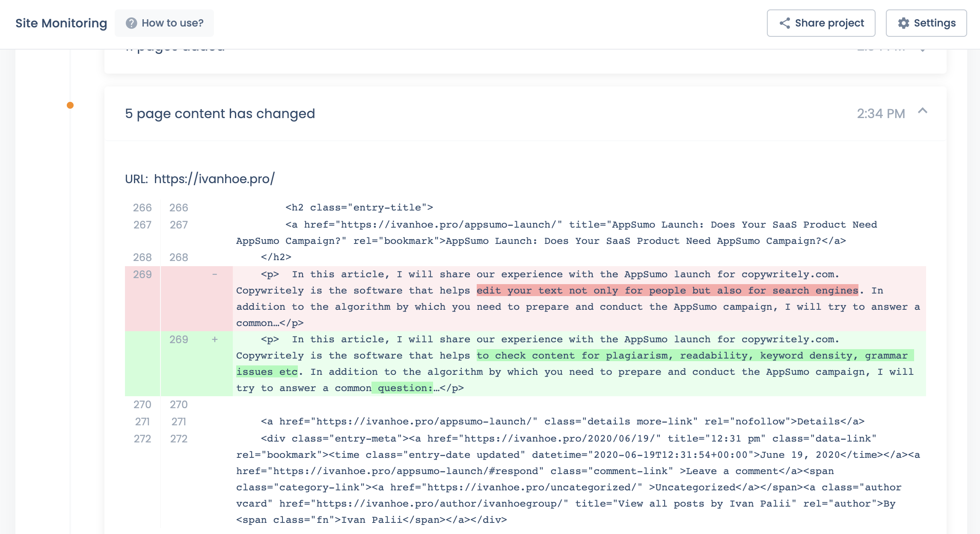Click the 'URL:' label

click(x=137, y=179)
